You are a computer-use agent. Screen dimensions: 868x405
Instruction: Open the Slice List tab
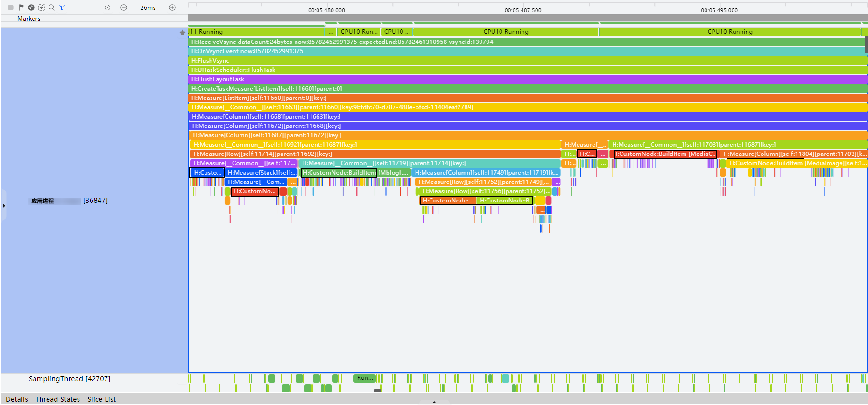point(101,399)
